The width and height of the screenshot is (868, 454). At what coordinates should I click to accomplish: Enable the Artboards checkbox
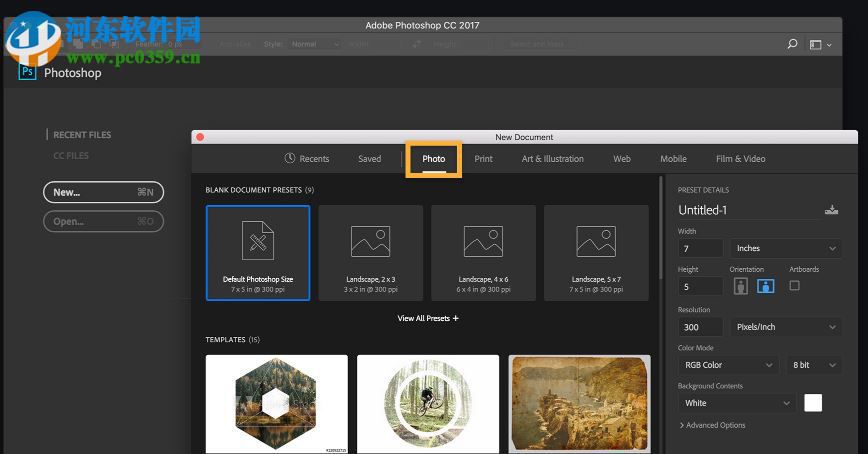click(x=794, y=286)
